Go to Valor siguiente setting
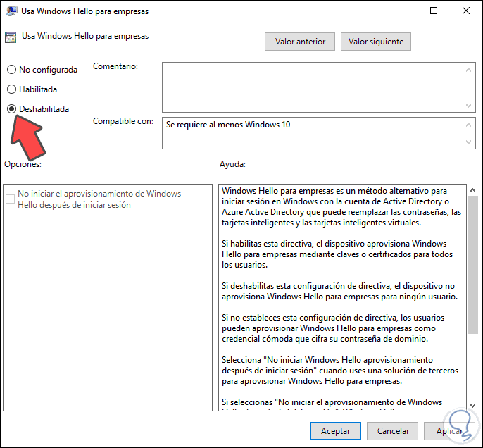The width and height of the screenshot is (483, 448). tap(376, 42)
